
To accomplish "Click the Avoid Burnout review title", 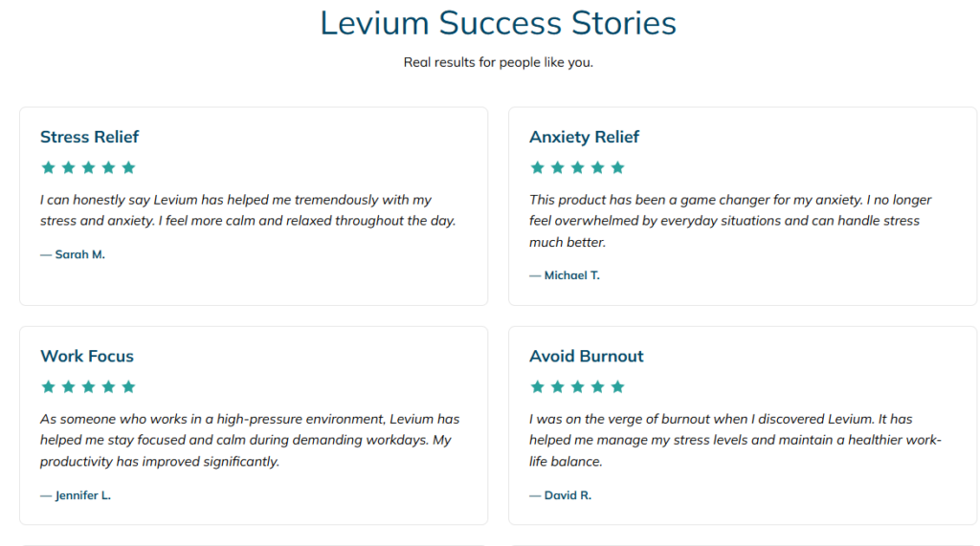I will [586, 357].
